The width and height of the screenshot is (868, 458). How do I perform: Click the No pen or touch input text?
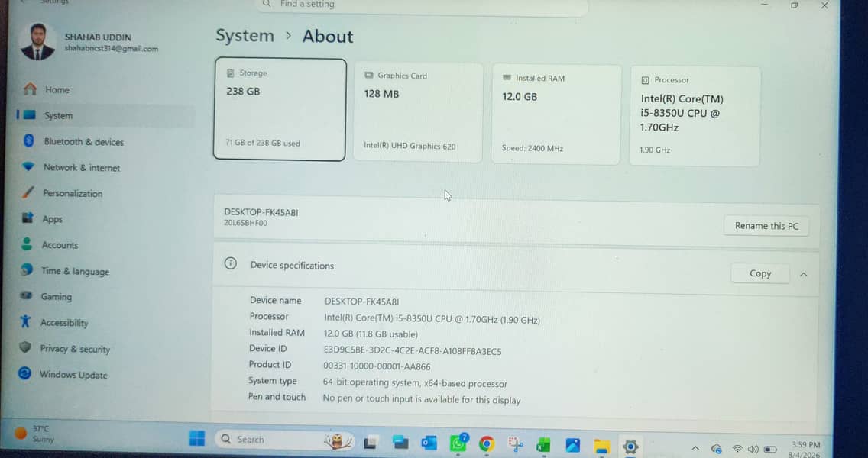point(422,400)
